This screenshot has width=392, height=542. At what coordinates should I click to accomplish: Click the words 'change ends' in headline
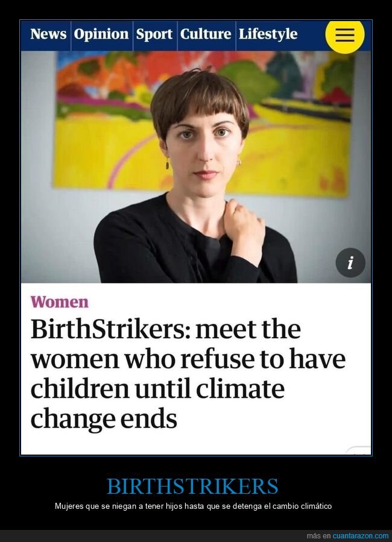104,419
